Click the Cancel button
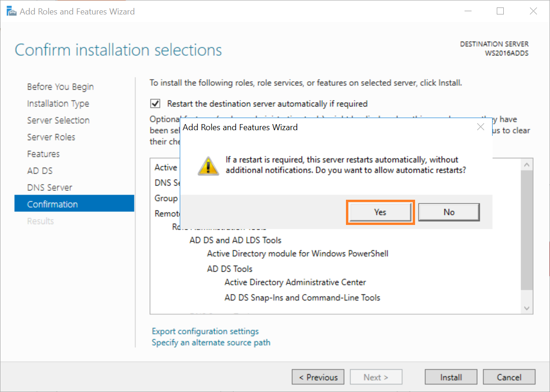 tap(509, 377)
